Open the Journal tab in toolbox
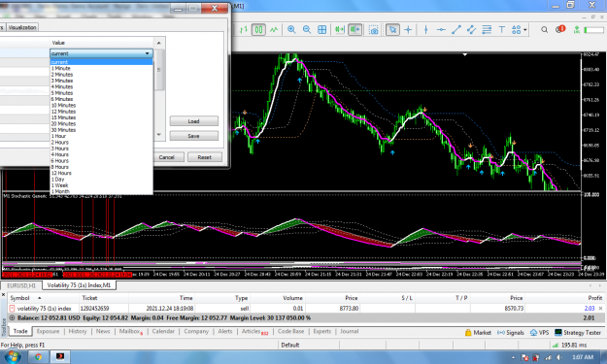 (x=350, y=332)
